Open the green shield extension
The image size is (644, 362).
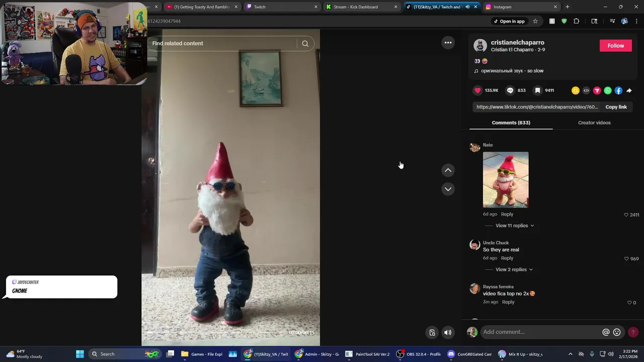pos(564,21)
